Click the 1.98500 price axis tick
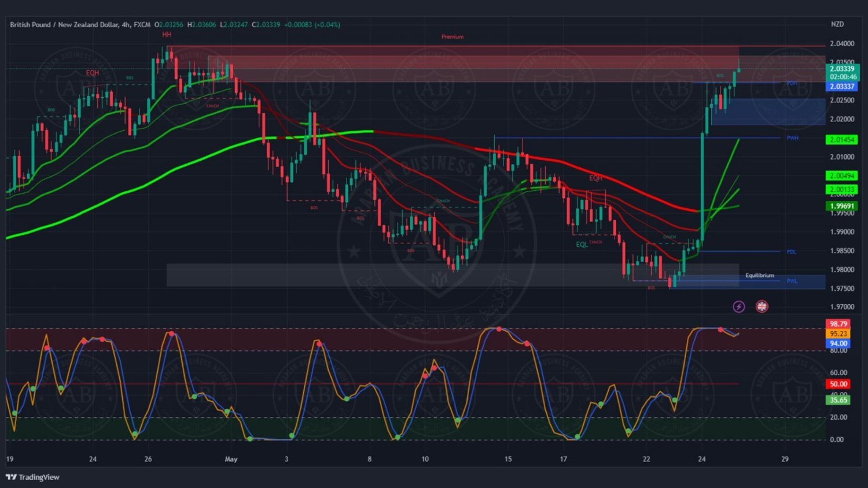This screenshot has width=868, height=488. point(842,251)
